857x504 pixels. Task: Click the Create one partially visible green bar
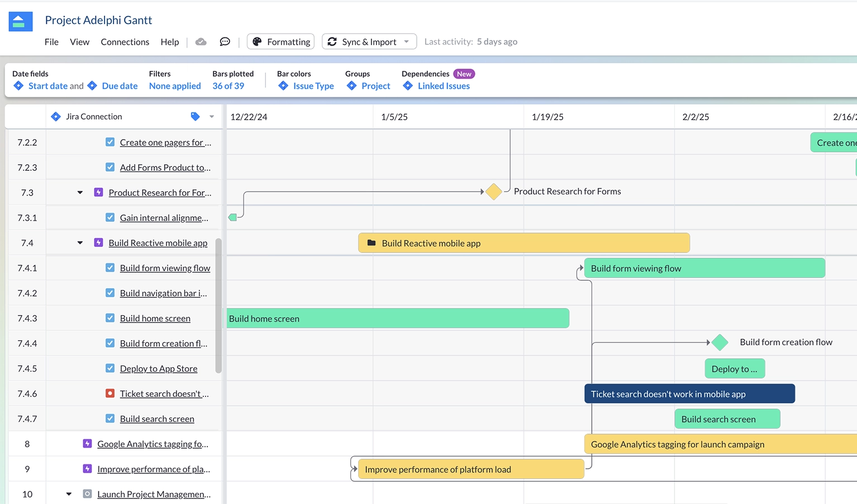pos(834,142)
